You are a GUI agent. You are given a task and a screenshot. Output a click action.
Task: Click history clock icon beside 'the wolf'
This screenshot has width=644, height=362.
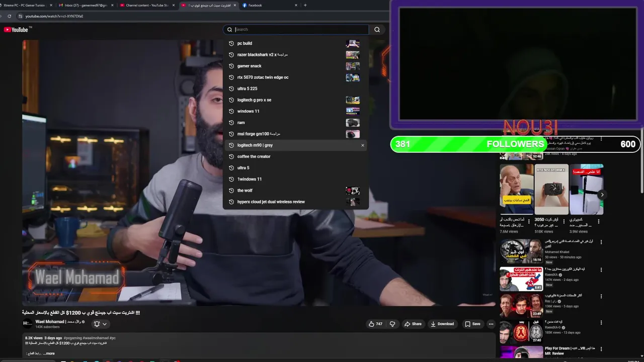231,191
